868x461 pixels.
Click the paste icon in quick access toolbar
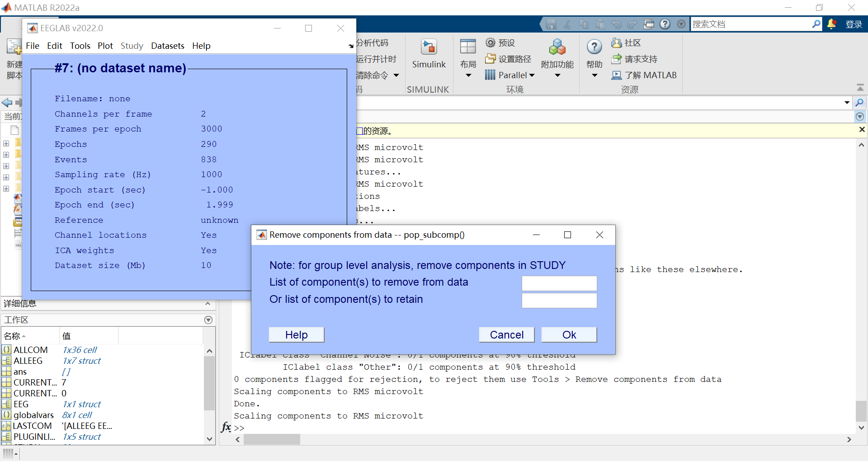pos(600,24)
